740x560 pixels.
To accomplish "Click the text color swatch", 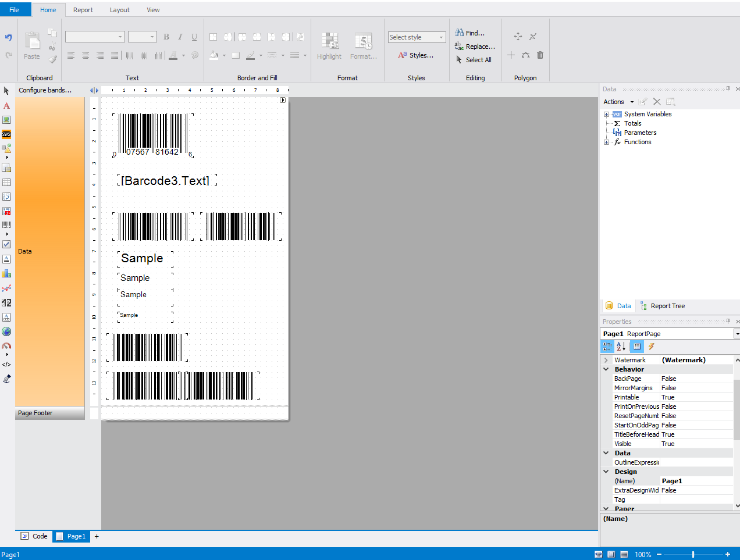I will tap(173, 55).
